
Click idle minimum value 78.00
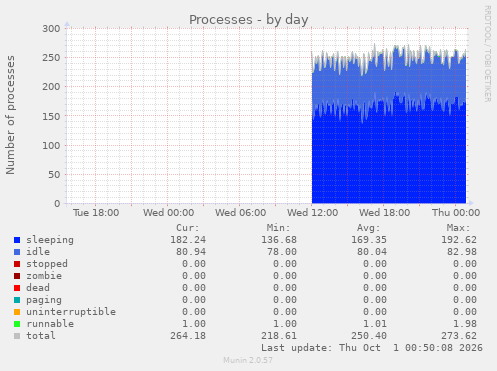(282, 252)
